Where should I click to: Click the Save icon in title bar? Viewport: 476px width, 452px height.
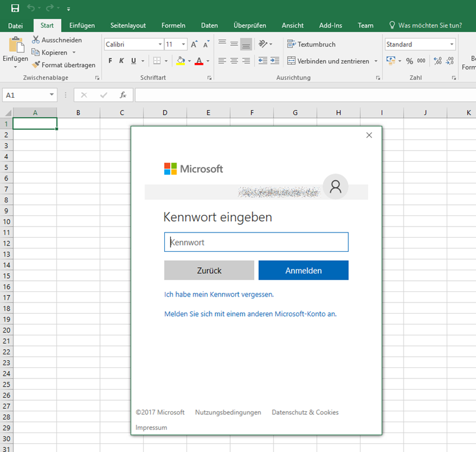(15, 8)
